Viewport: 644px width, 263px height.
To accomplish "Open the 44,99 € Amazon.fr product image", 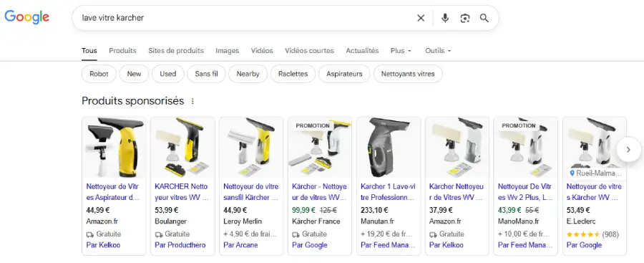I will point(114,148).
